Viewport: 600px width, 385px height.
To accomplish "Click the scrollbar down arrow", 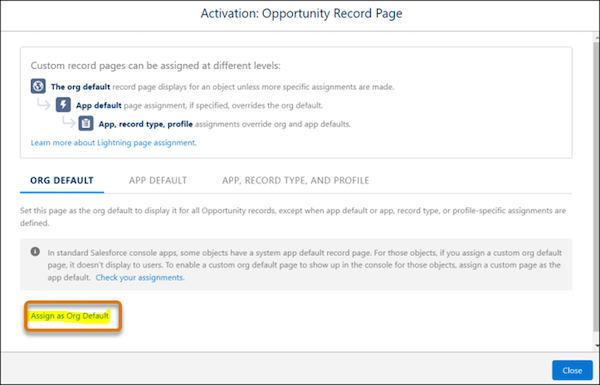I will [597, 345].
